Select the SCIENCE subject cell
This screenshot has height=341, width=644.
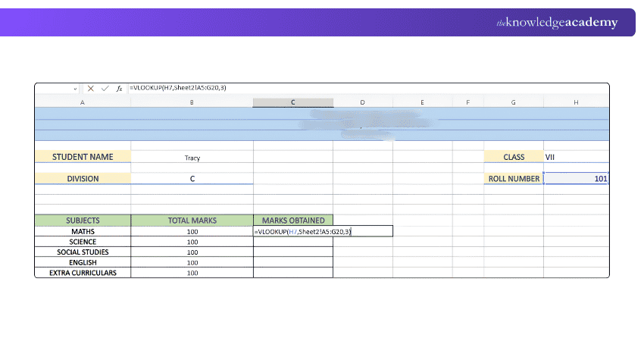coord(83,242)
